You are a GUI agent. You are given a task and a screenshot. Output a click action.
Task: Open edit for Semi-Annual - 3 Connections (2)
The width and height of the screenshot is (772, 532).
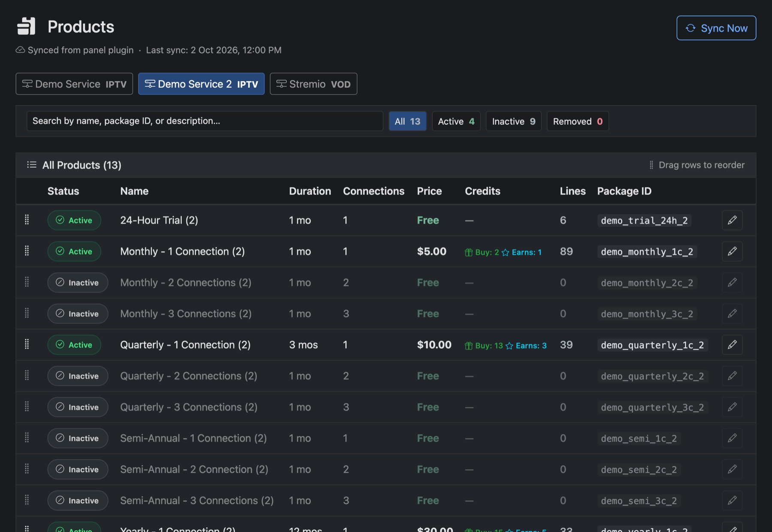pos(732,500)
